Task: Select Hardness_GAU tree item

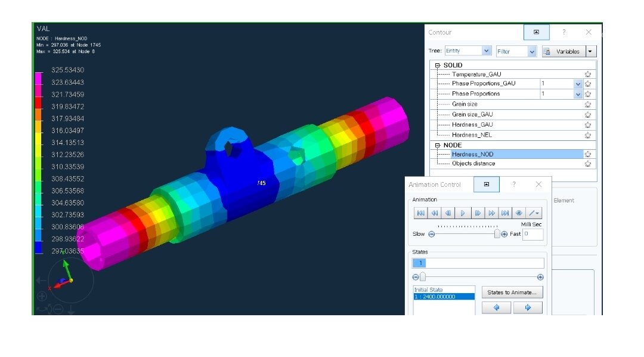Action: coord(472,125)
